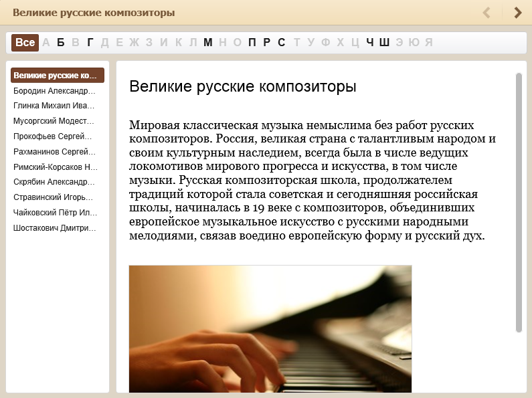The height and width of the screenshot is (398, 532).
Task: Click the header title 'Великие русские композиторы'
Action: click(94, 13)
